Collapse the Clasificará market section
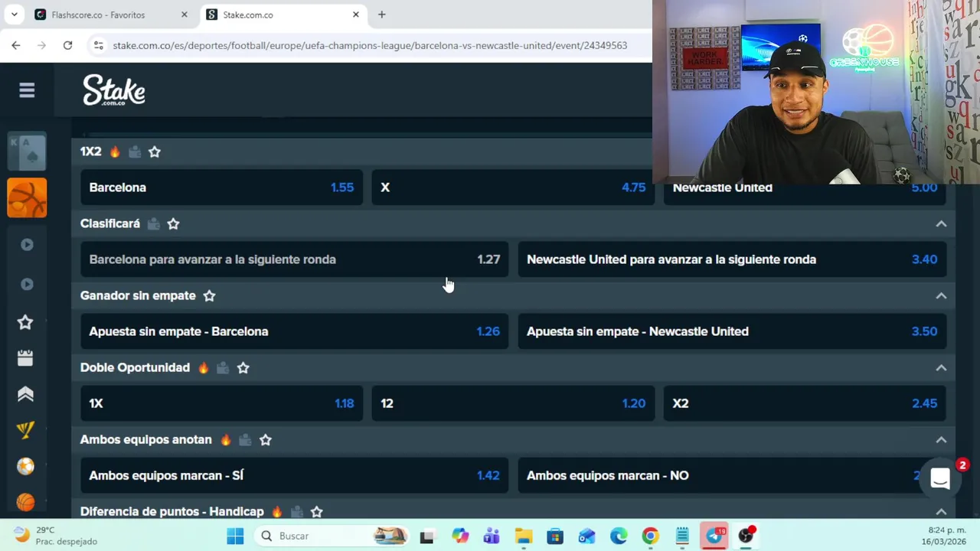Viewport: 980px width, 551px height. pyautogui.click(x=941, y=223)
